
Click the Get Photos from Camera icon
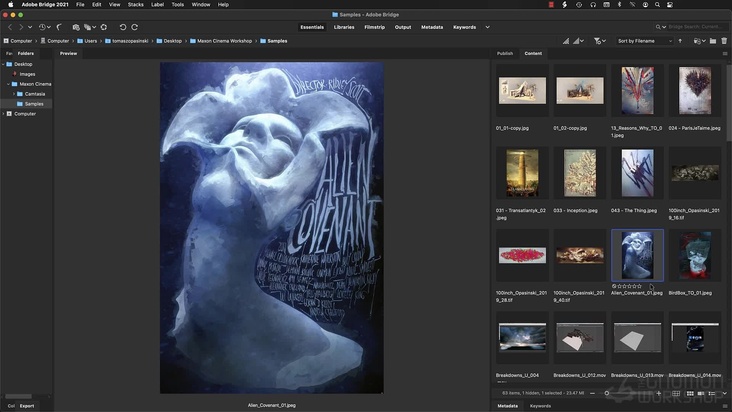[x=74, y=27]
